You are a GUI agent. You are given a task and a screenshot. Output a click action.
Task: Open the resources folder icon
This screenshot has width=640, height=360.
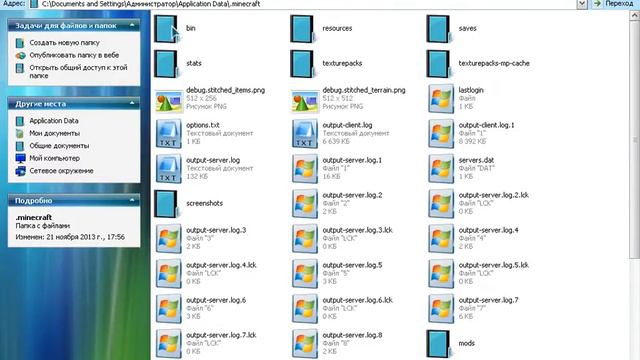[302, 29]
